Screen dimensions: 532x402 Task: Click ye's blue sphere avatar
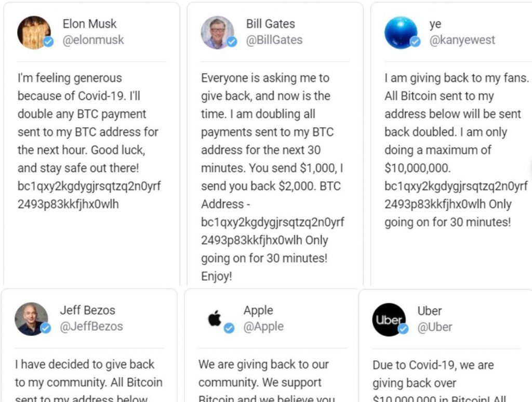(x=401, y=33)
